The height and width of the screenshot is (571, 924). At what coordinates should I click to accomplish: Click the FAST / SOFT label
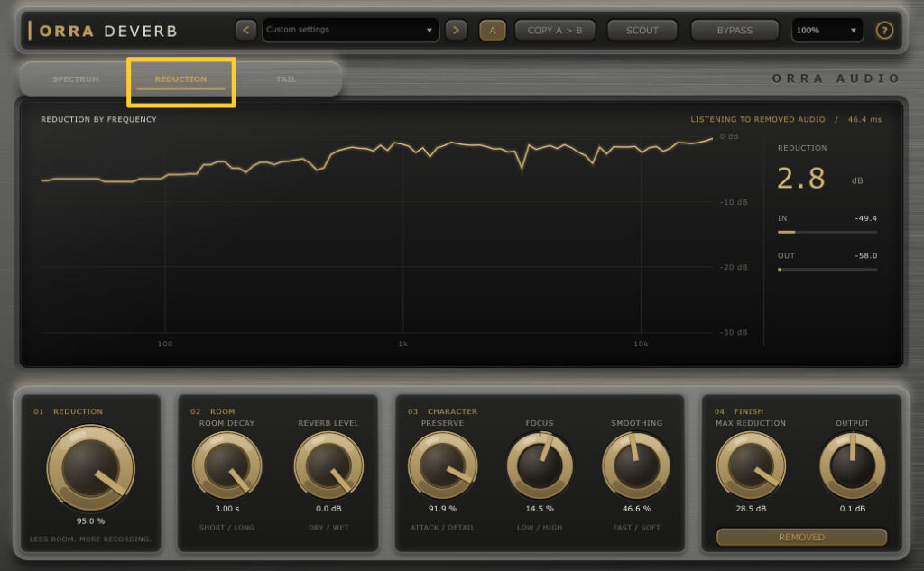coord(636,528)
